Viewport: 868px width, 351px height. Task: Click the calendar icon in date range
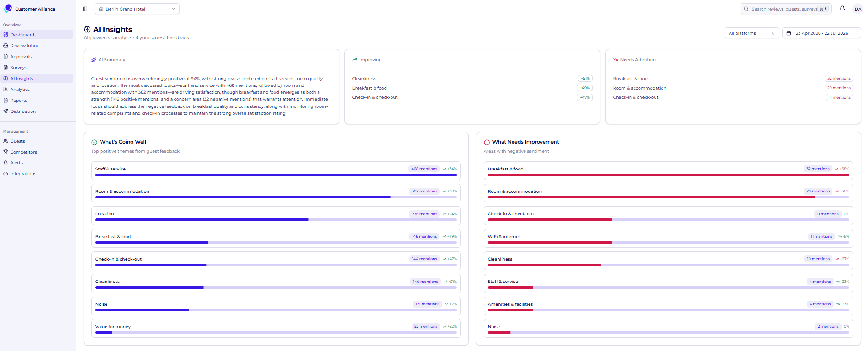pos(789,33)
